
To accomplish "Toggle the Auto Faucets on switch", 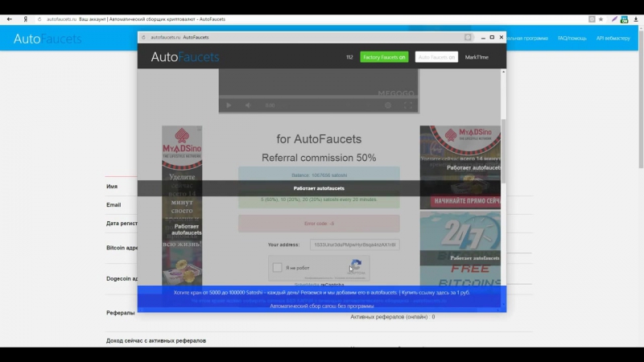I will (x=436, y=57).
